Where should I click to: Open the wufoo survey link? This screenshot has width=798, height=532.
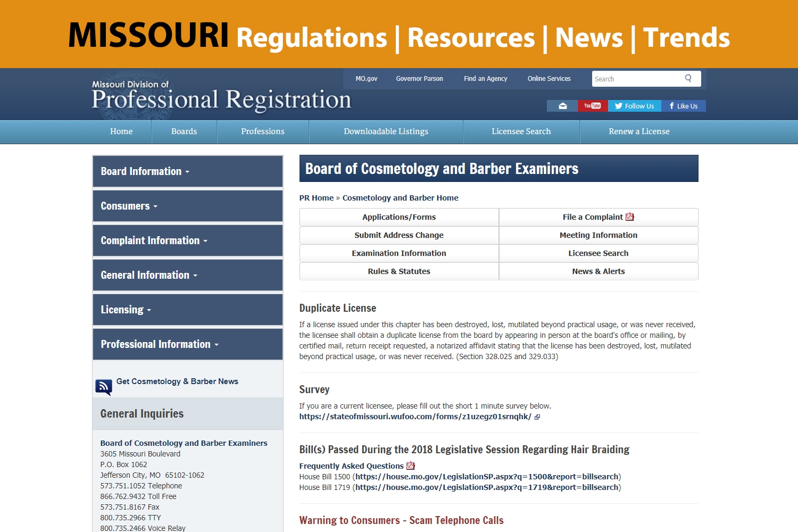[415, 417]
